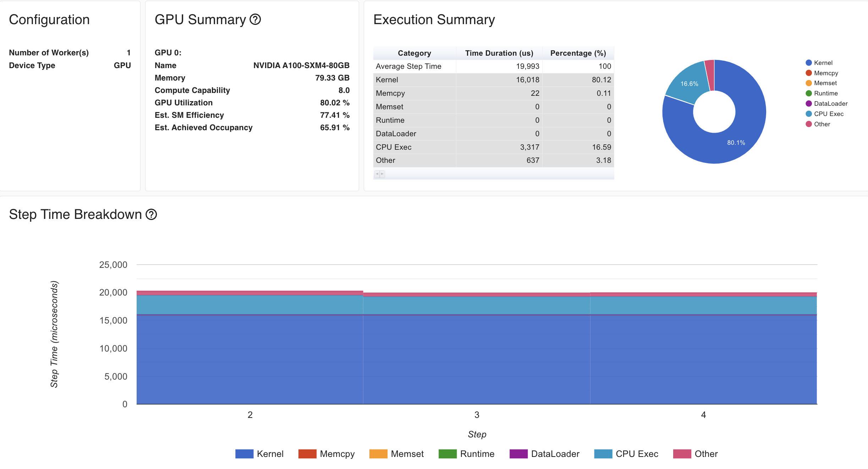Click the 80.1% Kernel donut slice
Screen dimensions: 868x469
(x=736, y=142)
